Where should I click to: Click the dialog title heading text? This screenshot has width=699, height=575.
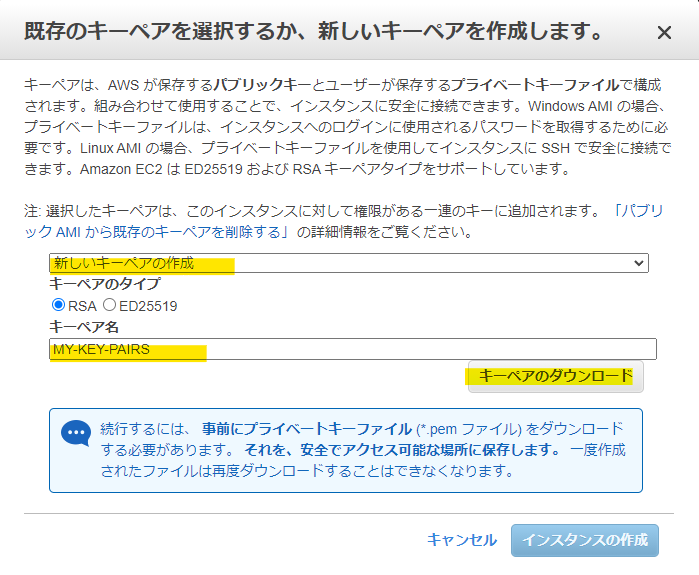(x=312, y=32)
